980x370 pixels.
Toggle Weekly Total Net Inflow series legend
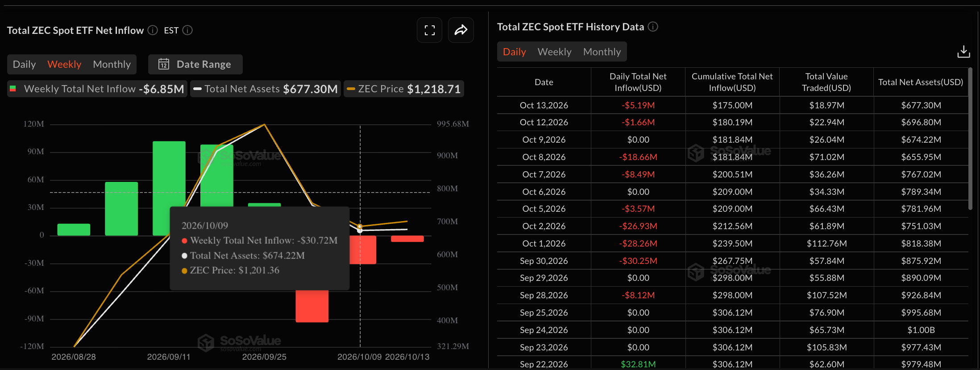point(97,89)
